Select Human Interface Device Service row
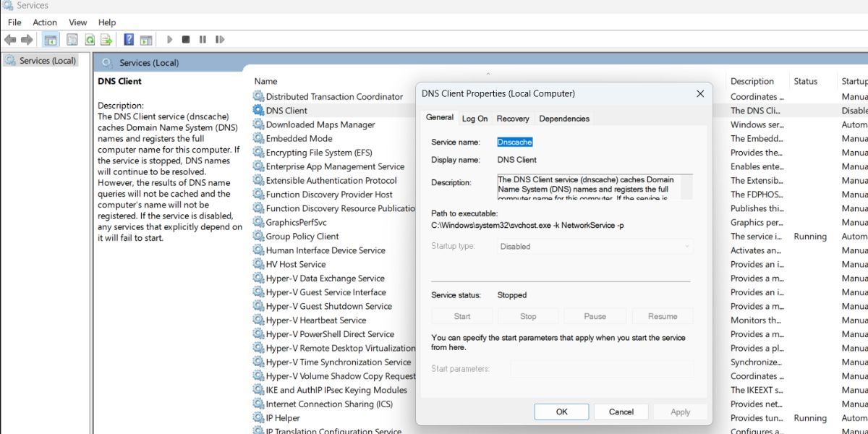This screenshot has width=868, height=434. pyautogui.click(x=325, y=250)
